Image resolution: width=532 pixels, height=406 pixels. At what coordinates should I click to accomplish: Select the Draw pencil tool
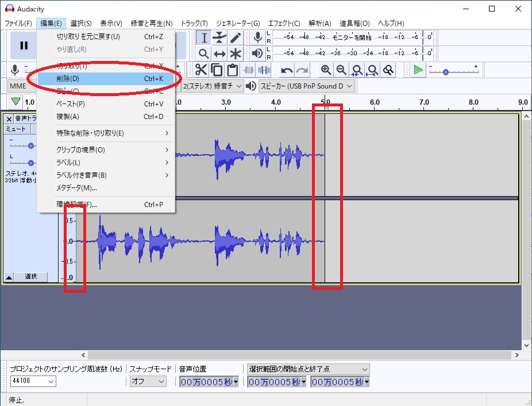[x=235, y=38]
